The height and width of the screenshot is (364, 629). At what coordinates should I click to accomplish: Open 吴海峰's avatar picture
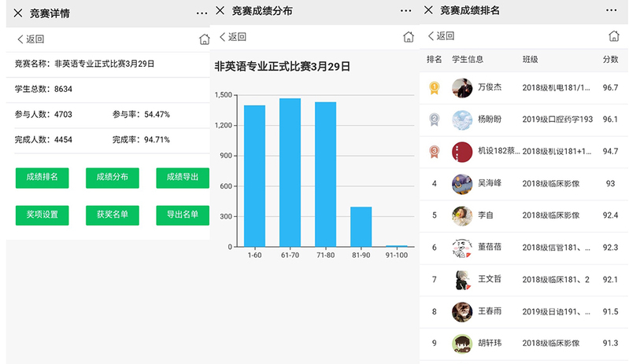click(462, 183)
